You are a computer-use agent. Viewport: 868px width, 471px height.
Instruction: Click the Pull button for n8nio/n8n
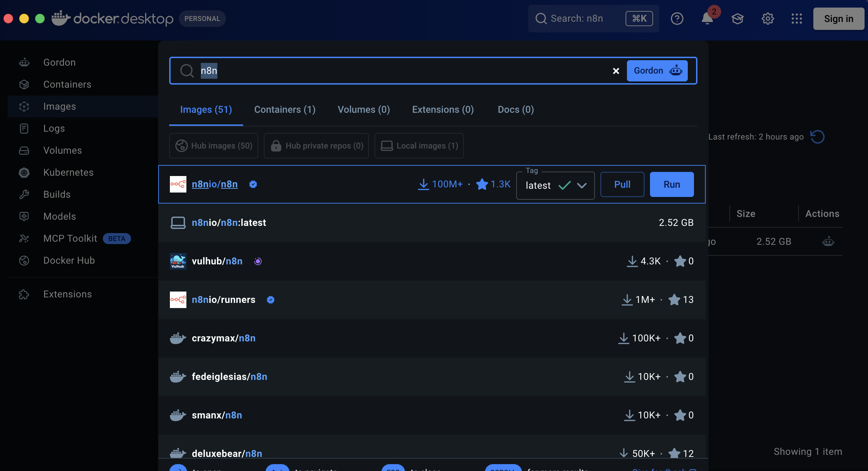click(x=622, y=184)
